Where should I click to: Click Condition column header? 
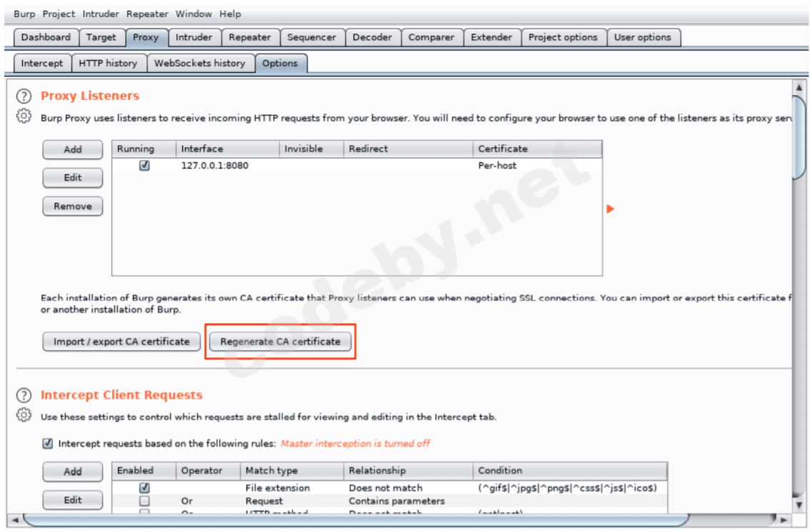point(570,471)
